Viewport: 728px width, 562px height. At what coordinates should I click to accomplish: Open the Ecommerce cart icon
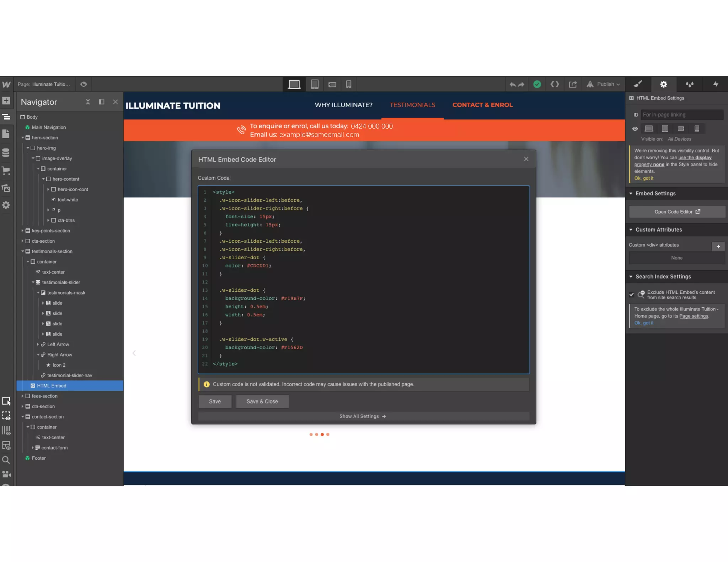[x=6, y=171]
